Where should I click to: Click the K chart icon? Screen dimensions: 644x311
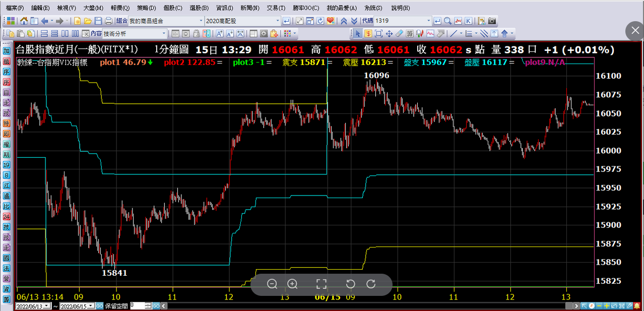point(468,21)
